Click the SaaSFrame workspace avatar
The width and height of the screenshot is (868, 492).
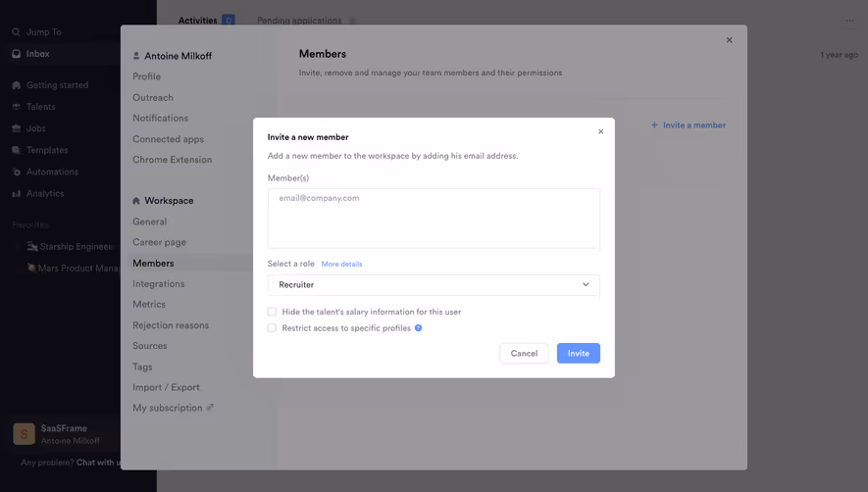pyautogui.click(x=24, y=434)
